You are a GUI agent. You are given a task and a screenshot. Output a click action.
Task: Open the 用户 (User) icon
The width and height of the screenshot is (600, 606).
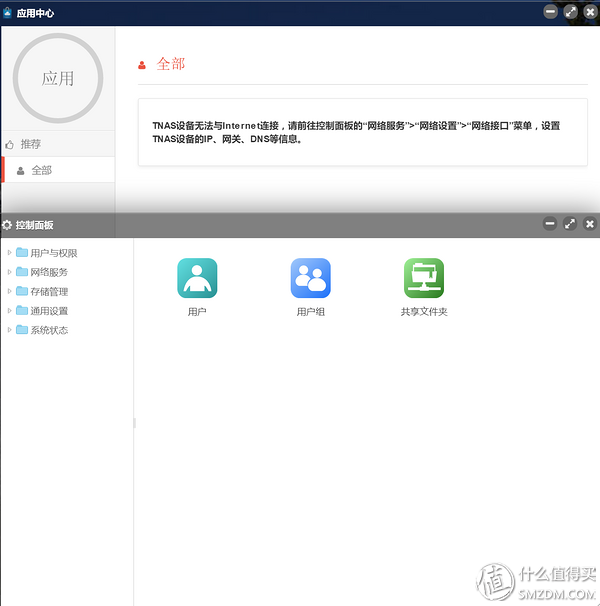tap(197, 278)
